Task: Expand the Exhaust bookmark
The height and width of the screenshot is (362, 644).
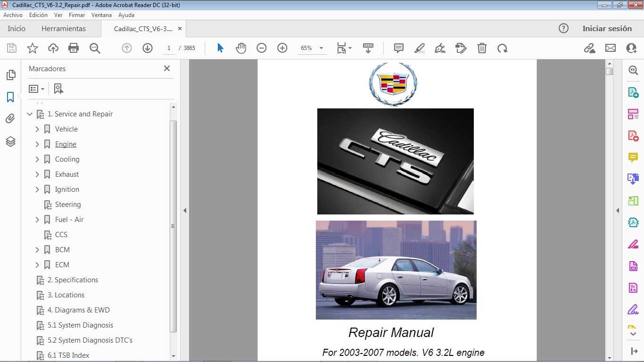Action: tap(37, 174)
